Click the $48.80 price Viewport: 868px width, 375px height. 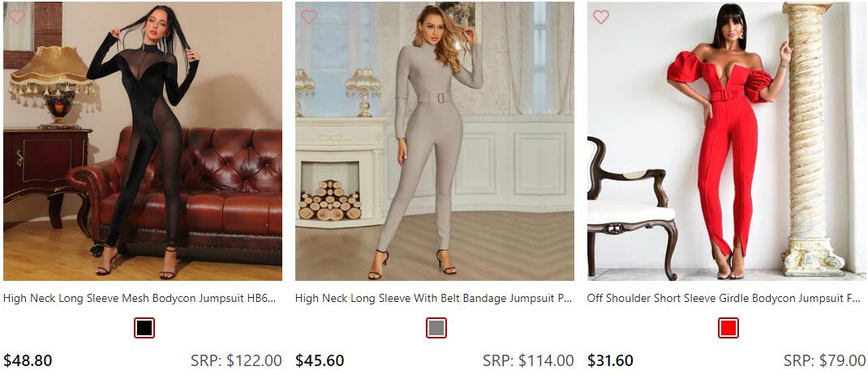[x=28, y=360]
